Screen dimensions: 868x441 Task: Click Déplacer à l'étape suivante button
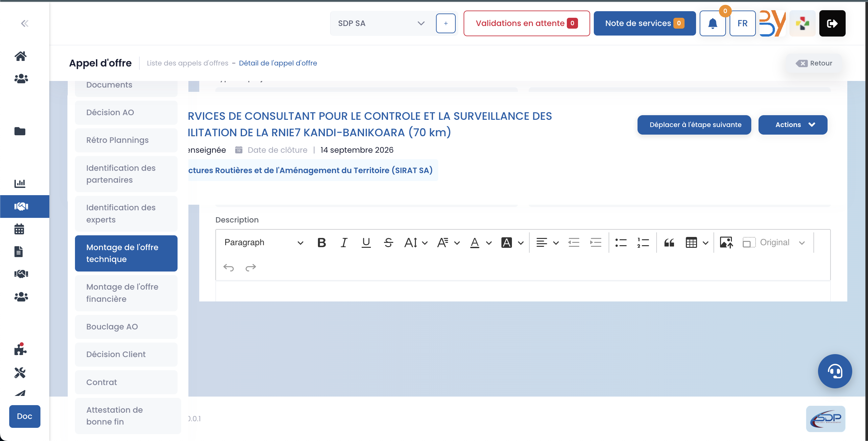tap(694, 125)
